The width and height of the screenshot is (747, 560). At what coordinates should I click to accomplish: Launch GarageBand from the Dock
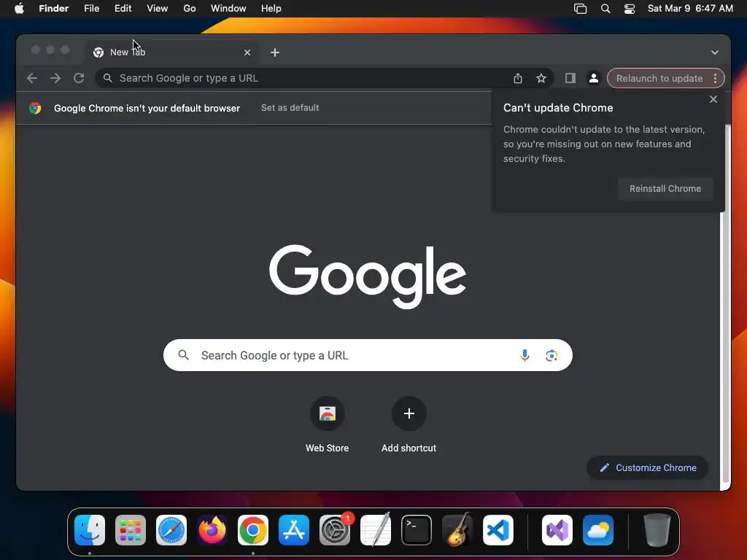pos(457,530)
